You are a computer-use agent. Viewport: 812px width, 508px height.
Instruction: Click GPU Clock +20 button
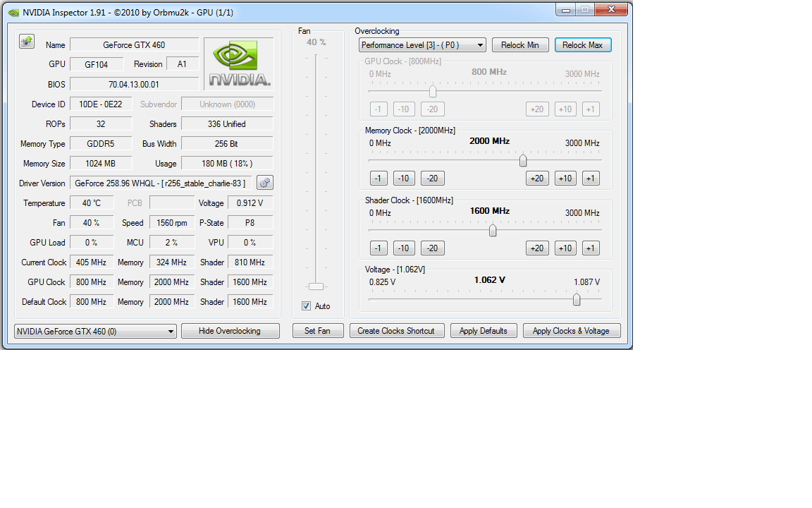coord(537,109)
